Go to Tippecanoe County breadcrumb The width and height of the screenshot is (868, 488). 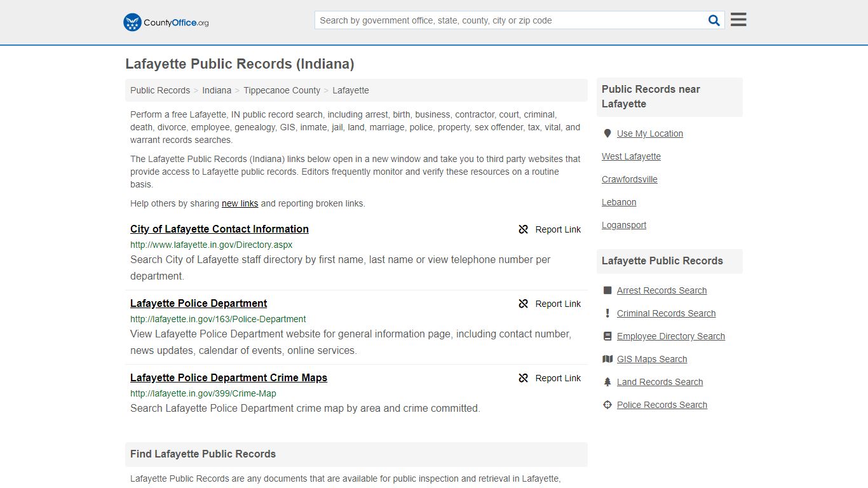coord(281,90)
